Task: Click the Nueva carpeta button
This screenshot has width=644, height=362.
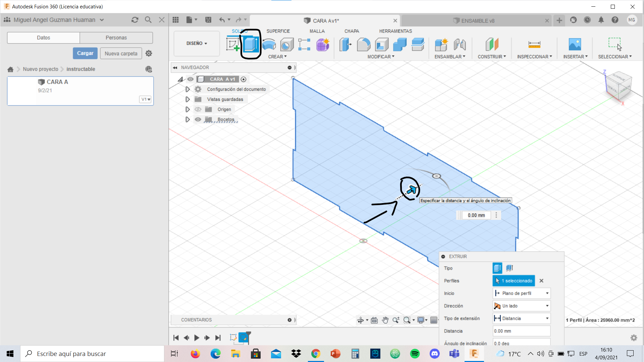Action: [121, 53]
